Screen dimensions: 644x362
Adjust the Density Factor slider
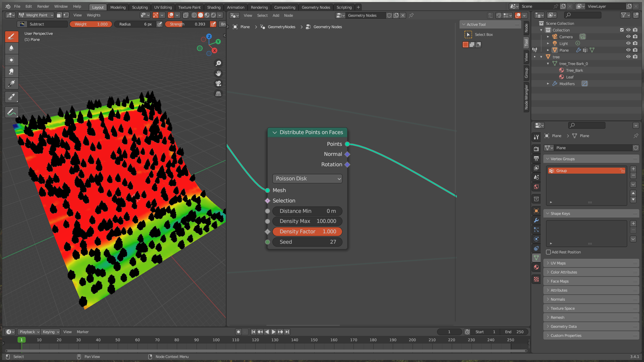tap(307, 232)
